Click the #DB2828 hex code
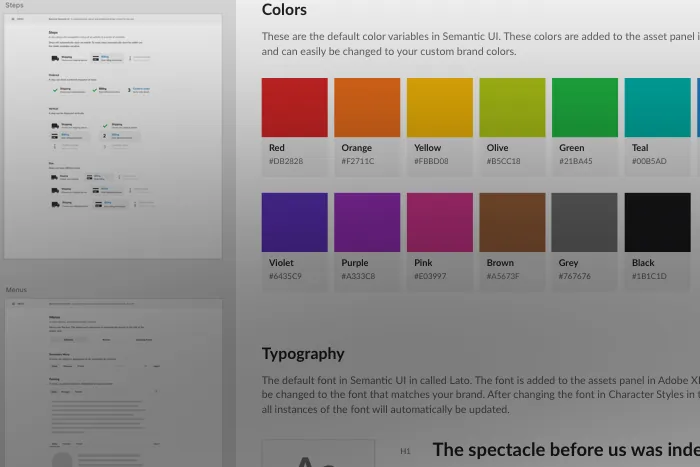 286,161
